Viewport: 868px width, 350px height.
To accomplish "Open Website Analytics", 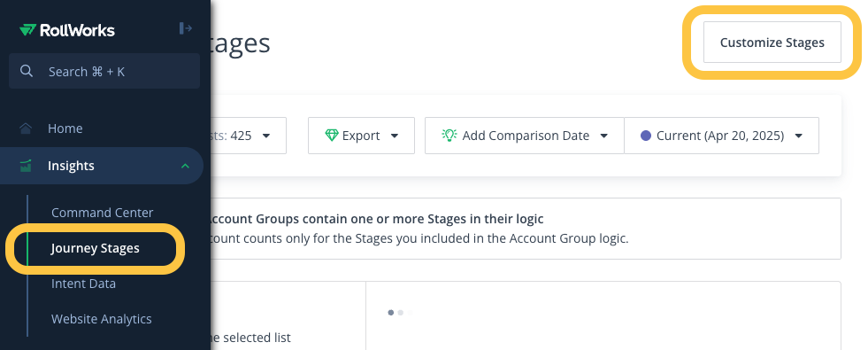I will 101,319.
